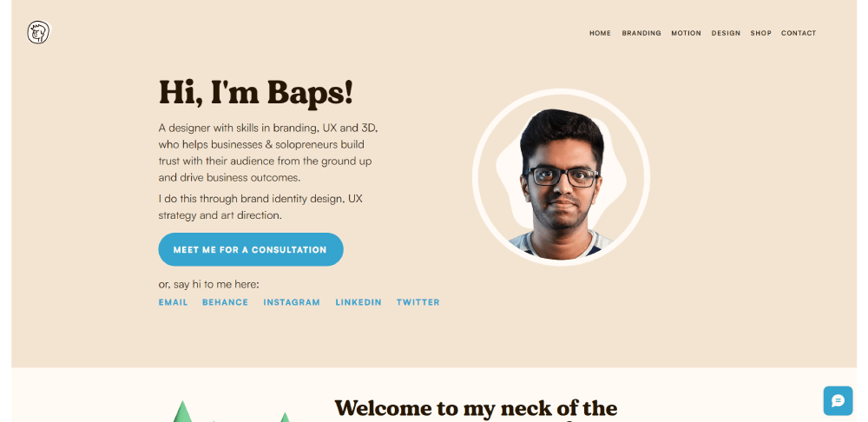Click the cartoon face logo icon
This screenshot has height=422, width=868.
38,33
